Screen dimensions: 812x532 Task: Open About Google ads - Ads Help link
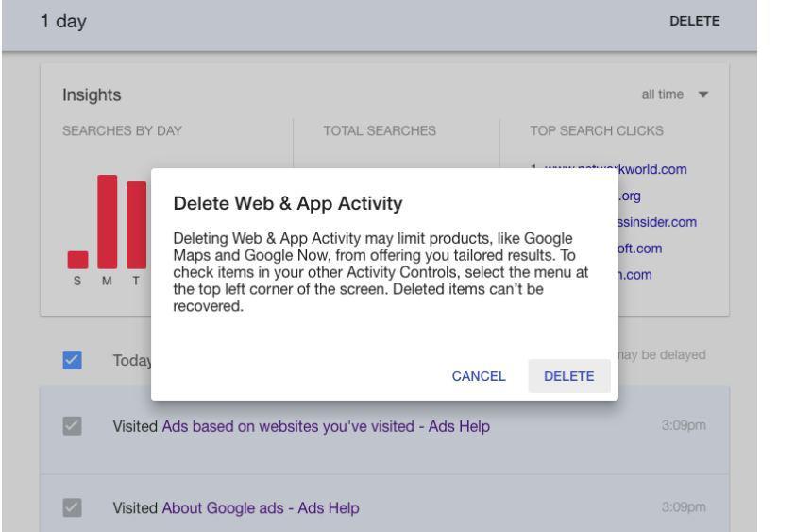(261, 507)
